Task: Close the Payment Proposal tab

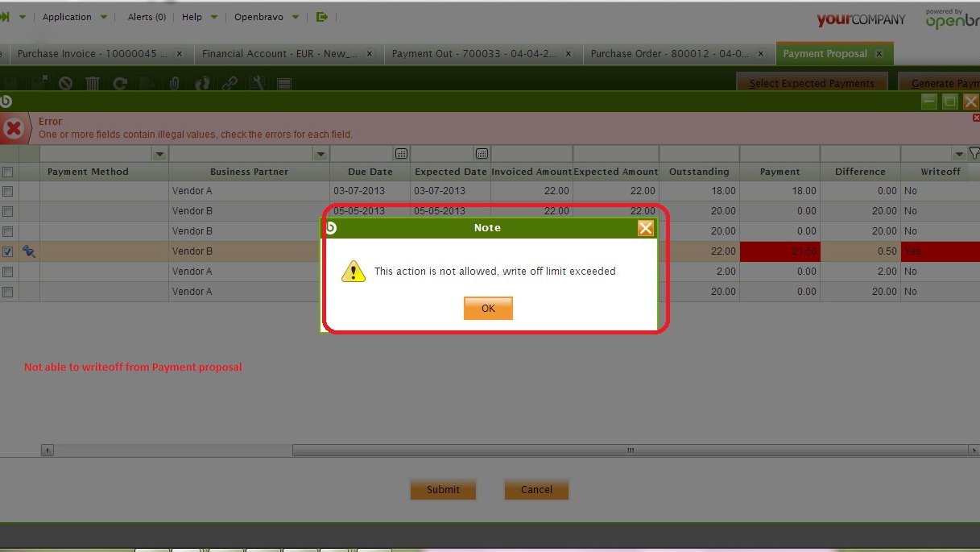Action: tap(879, 54)
